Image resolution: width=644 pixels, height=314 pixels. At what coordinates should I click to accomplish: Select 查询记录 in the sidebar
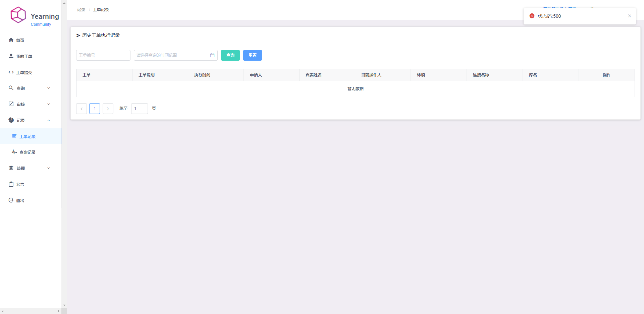(x=28, y=152)
